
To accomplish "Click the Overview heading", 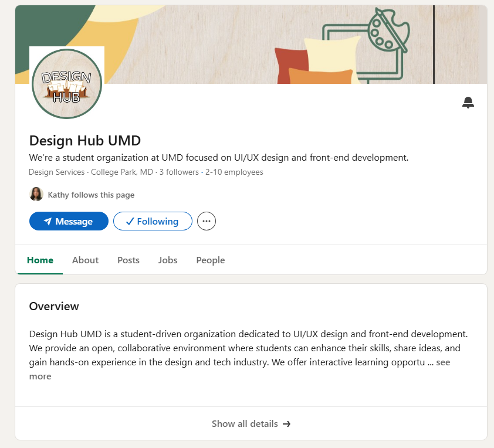I will [54, 306].
